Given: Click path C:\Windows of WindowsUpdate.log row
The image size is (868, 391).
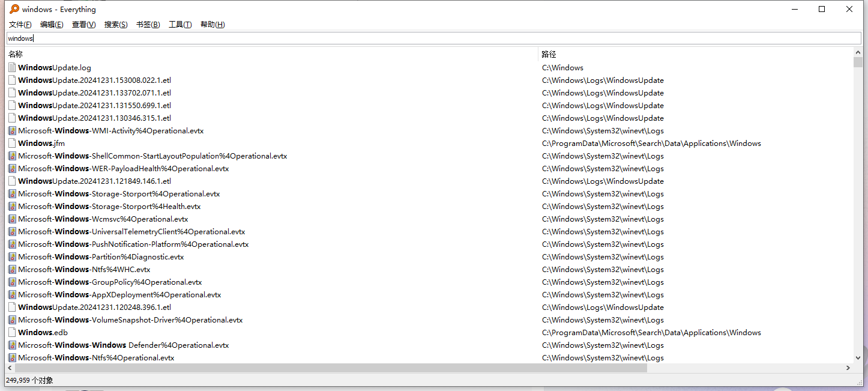Looking at the screenshot, I should pos(562,68).
